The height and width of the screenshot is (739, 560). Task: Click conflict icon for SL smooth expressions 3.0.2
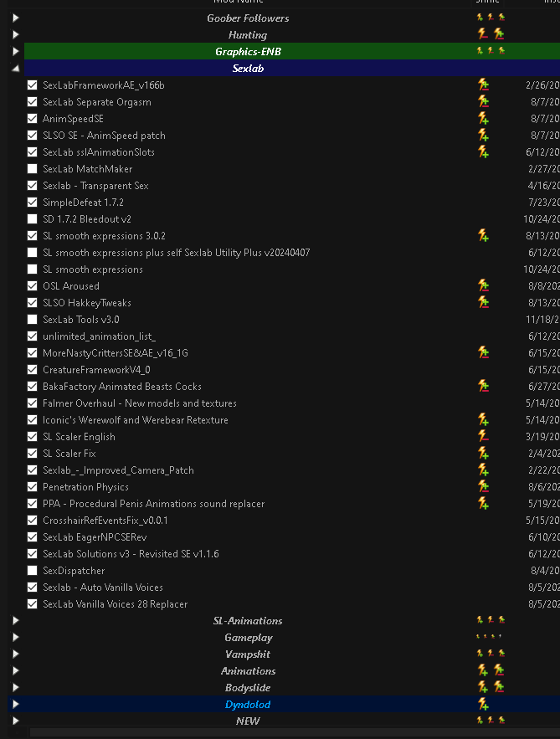click(483, 236)
